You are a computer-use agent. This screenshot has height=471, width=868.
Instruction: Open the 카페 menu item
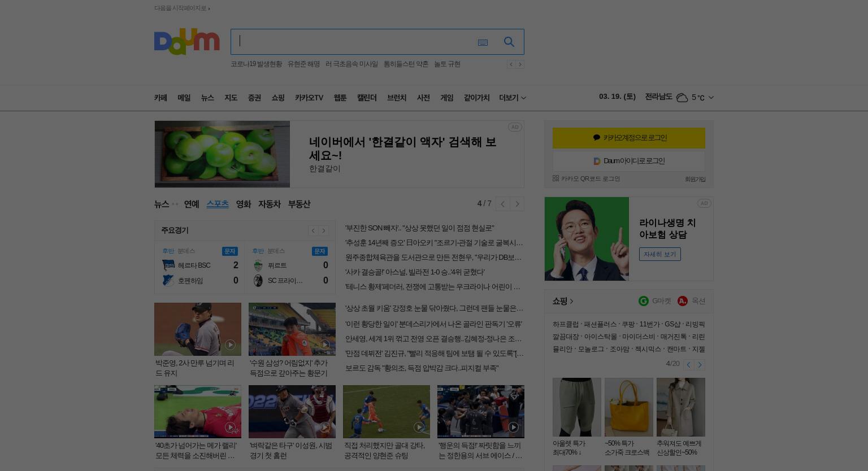(x=160, y=98)
